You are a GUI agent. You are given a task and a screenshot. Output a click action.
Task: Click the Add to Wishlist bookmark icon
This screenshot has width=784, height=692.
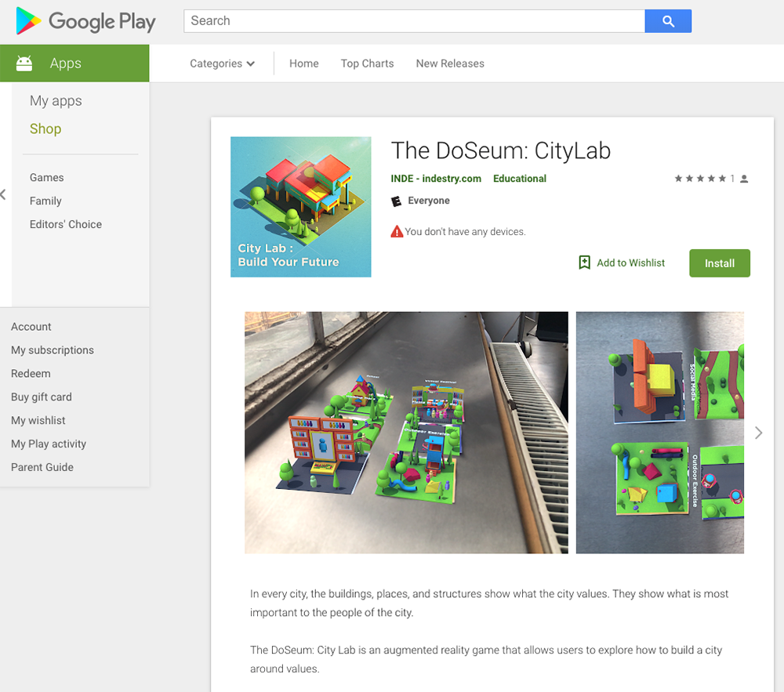(584, 263)
